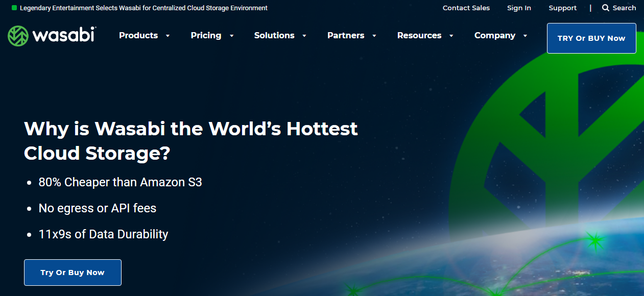
Task: Open the Support link
Action: click(x=563, y=8)
